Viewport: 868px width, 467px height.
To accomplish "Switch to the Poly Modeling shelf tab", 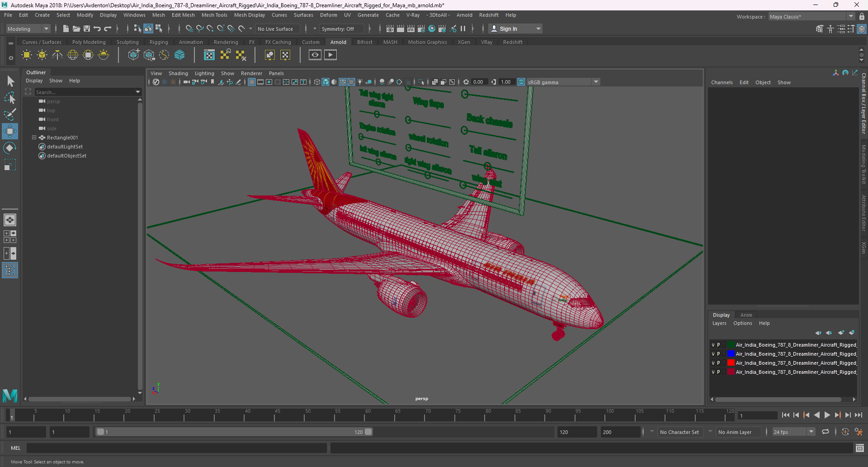I will (x=89, y=42).
